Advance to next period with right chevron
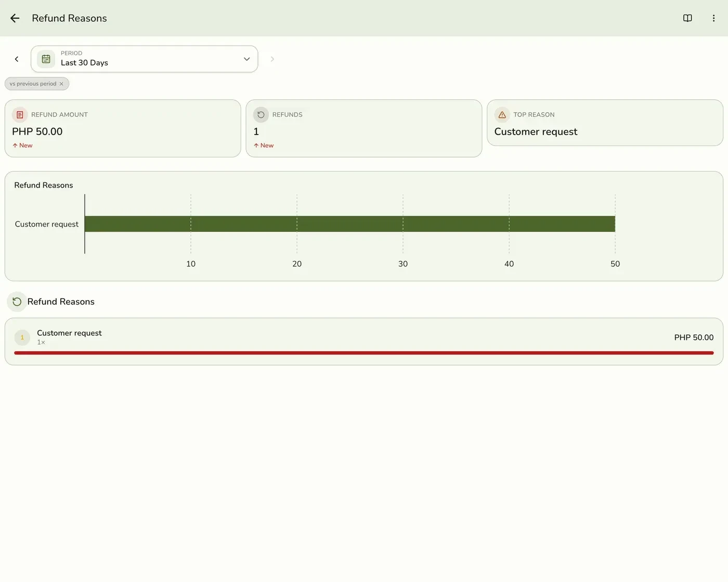728x582 pixels. pos(272,59)
